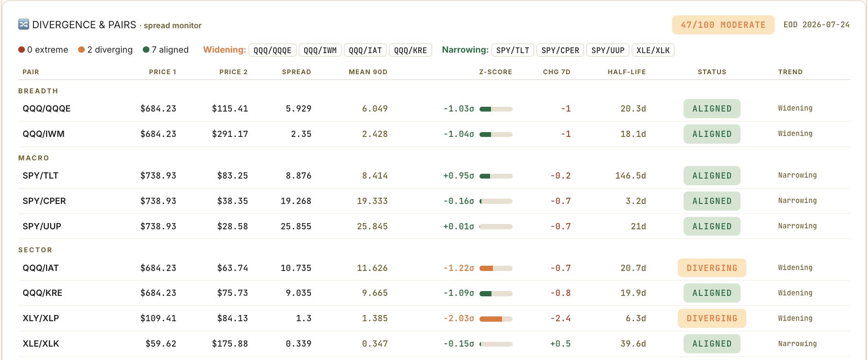Sort by the PRICE 2 column header
This screenshot has height=360, width=868.
click(233, 72)
